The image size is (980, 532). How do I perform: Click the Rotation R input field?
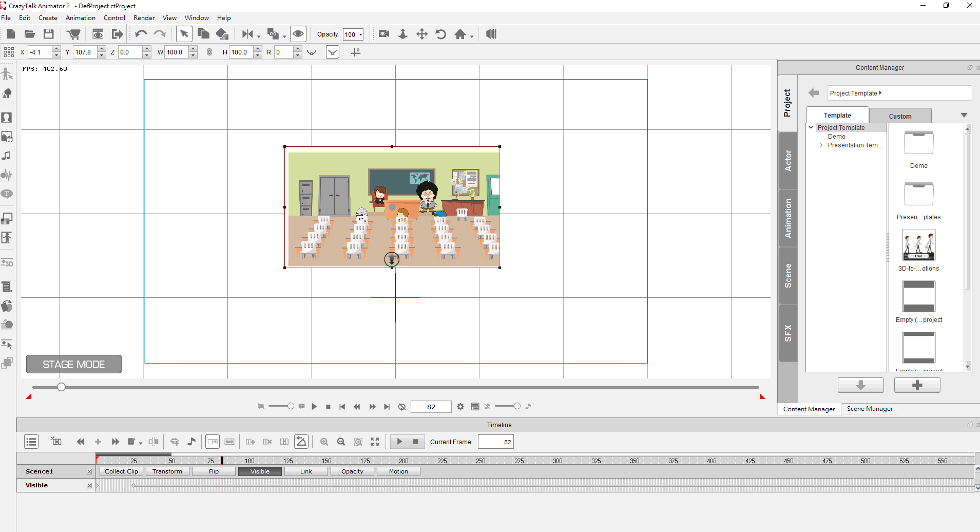click(284, 52)
